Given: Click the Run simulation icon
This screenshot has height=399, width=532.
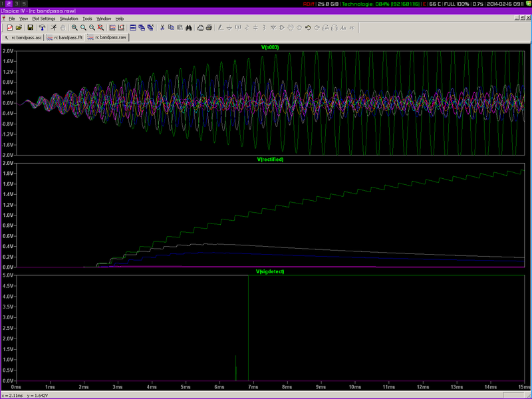Looking at the screenshot, I should click(53, 27).
